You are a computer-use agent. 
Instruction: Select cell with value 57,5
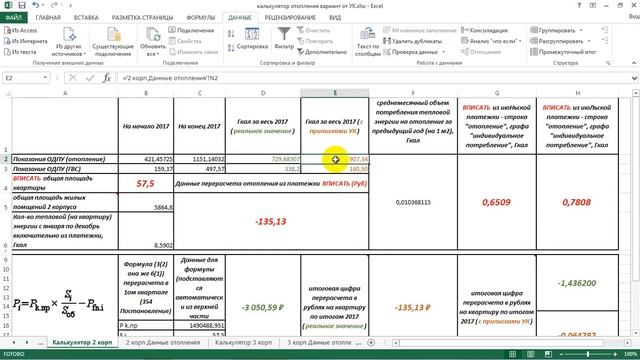[x=146, y=183]
